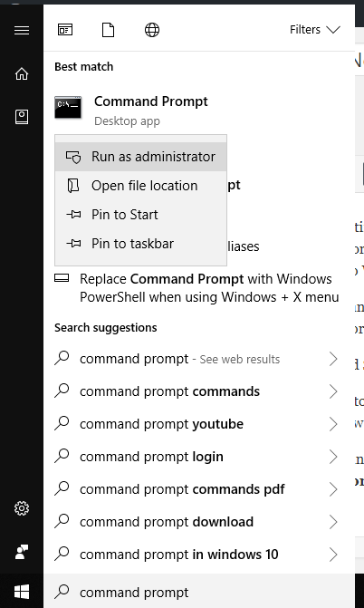Select Run as administrator
Viewport: 364px width, 608px height.
pos(140,157)
